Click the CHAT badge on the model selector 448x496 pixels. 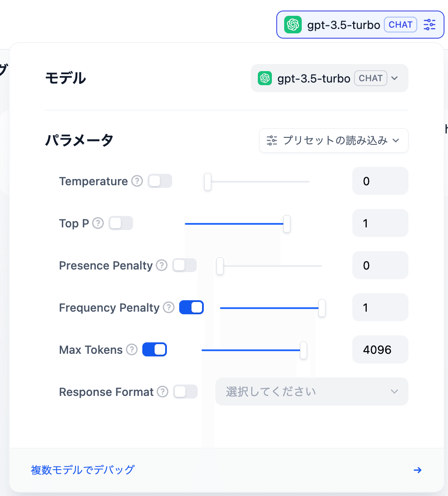coord(400,25)
